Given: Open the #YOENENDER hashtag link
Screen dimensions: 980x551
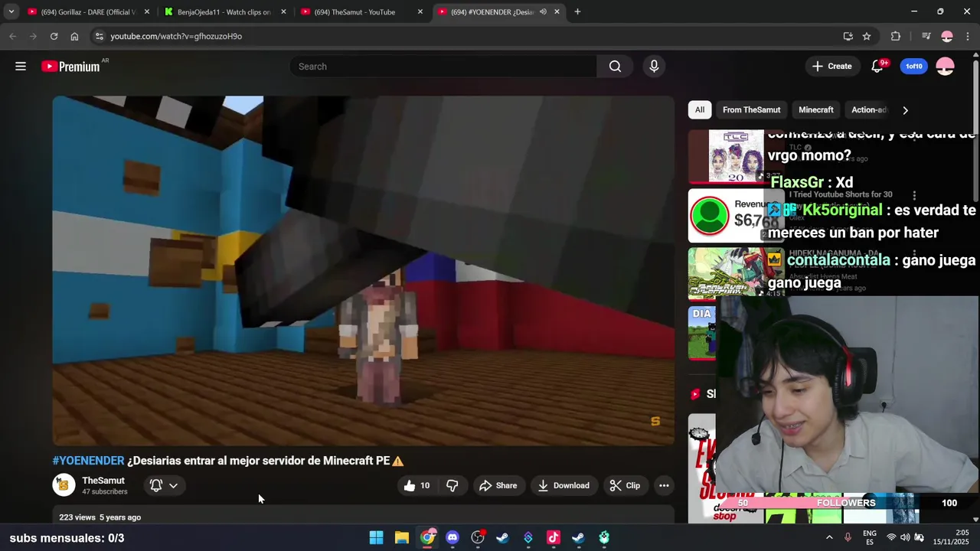Looking at the screenshot, I should click(88, 461).
